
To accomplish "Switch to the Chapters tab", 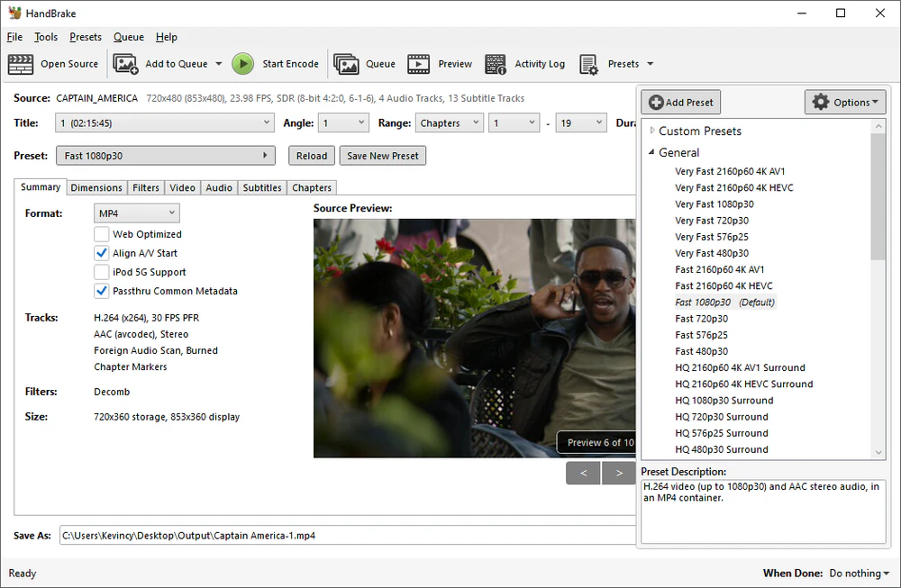I will point(312,188).
